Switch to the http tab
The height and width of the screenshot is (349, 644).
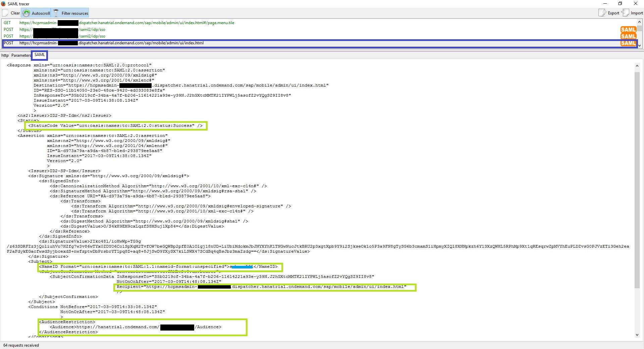pos(5,55)
